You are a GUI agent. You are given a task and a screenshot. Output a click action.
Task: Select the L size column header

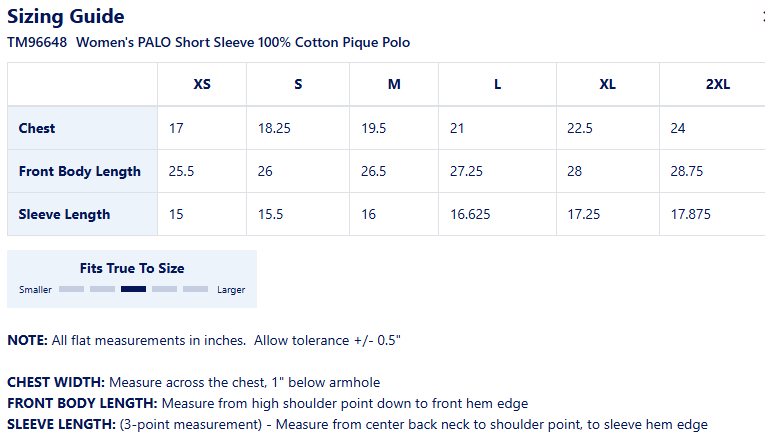coord(497,84)
